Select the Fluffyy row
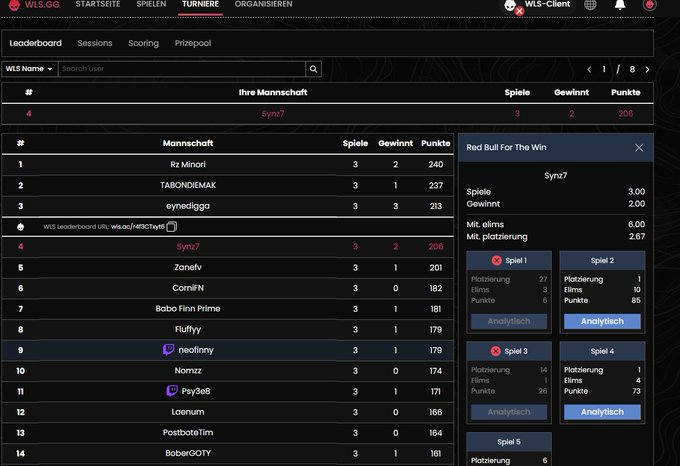 click(228, 329)
